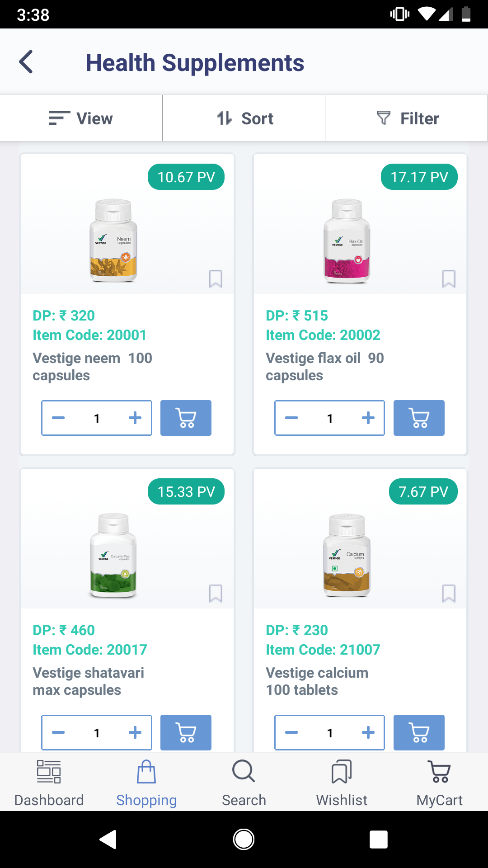Increase neem capsules quantity with plus
The height and width of the screenshot is (868, 488).
tap(135, 418)
